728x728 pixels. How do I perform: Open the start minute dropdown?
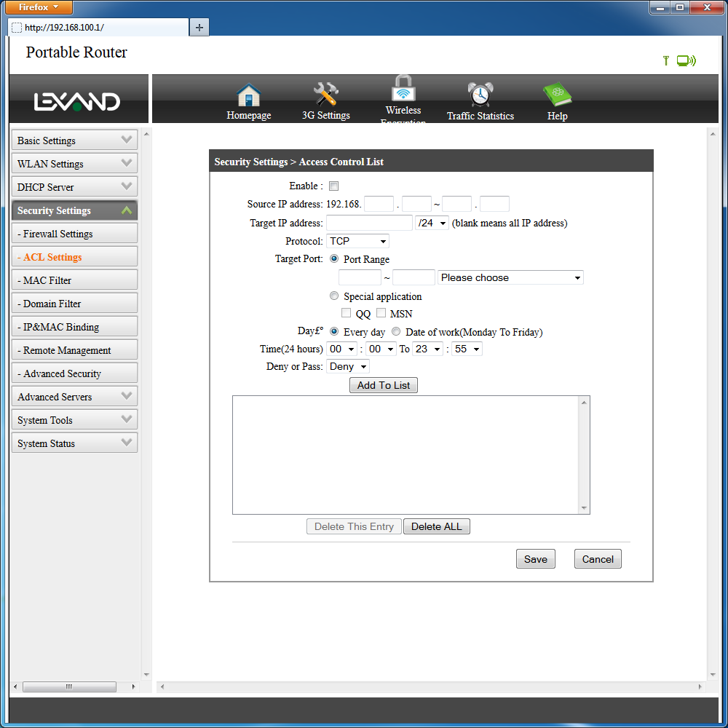click(x=381, y=349)
